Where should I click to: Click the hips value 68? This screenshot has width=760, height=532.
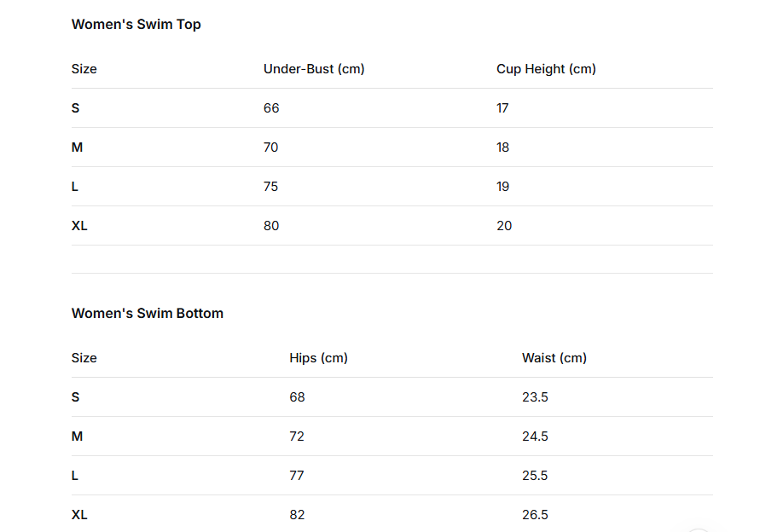(x=297, y=397)
